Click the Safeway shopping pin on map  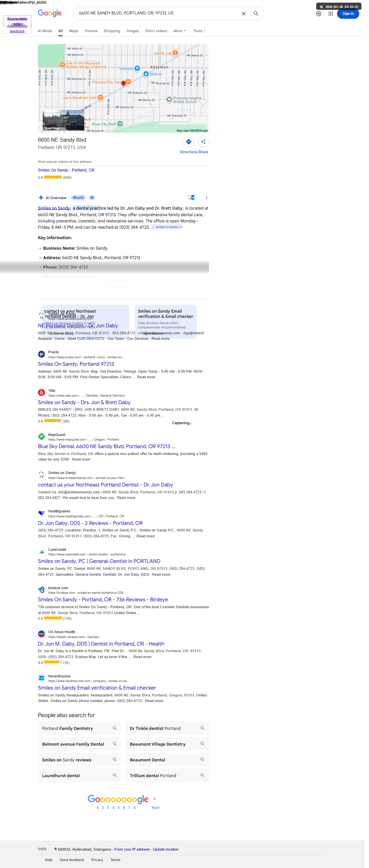tap(137, 69)
